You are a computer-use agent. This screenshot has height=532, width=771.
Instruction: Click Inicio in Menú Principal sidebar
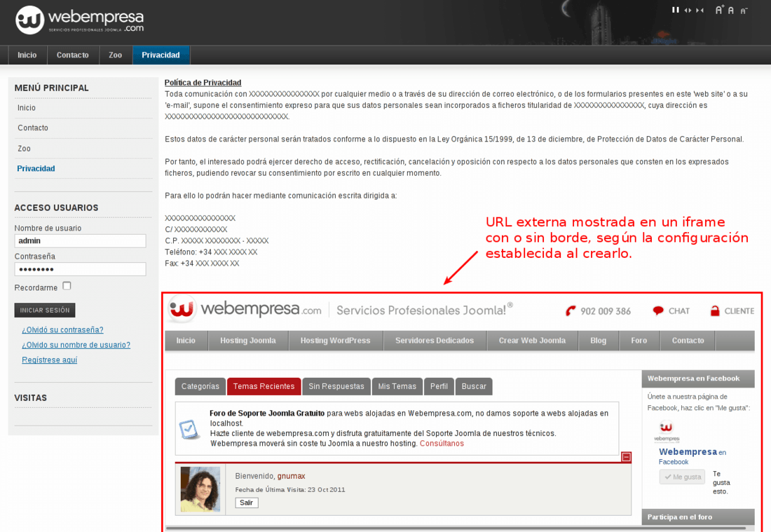27,108
